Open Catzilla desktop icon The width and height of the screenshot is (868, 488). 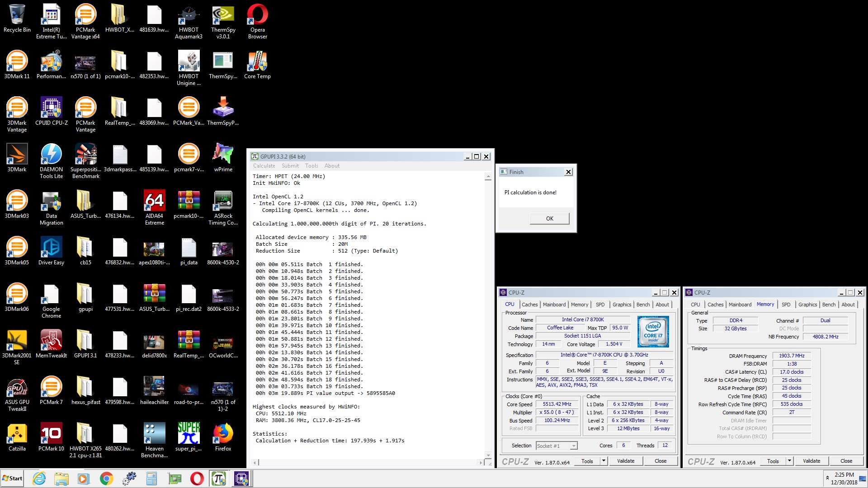17,437
